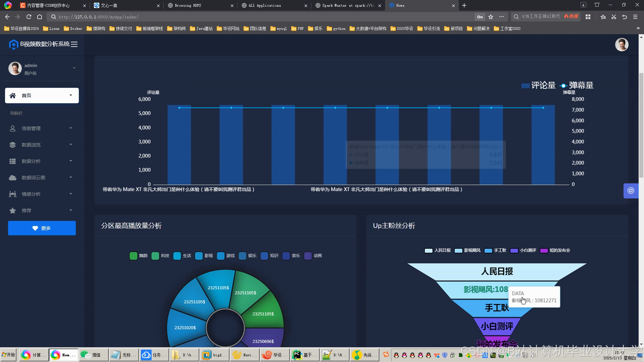The width and height of the screenshot is (644, 362).
Task: Click the 数据浏览 layers icon
Action: (12, 145)
